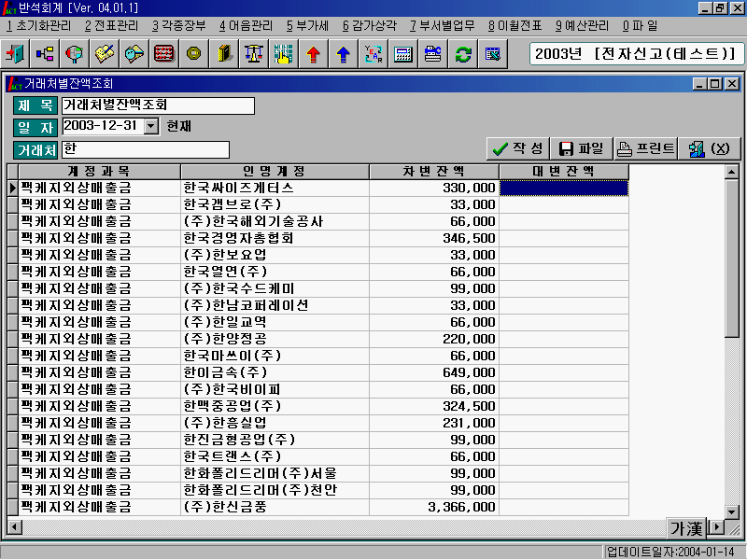Click the vertical scrollbar down arrow
747x560 pixels.
(x=732, y=511)
